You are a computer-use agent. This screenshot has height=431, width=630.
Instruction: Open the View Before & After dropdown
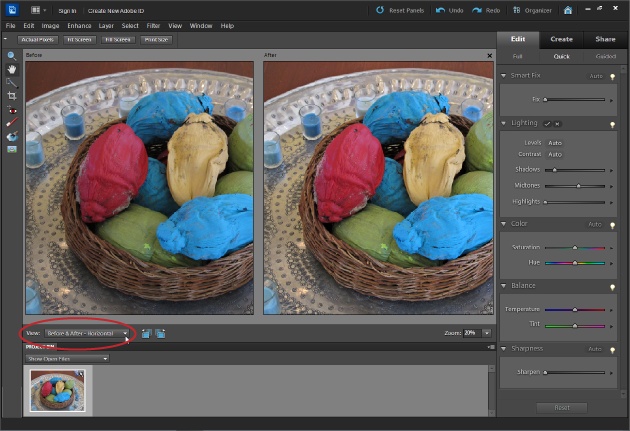tap(87, 333)
